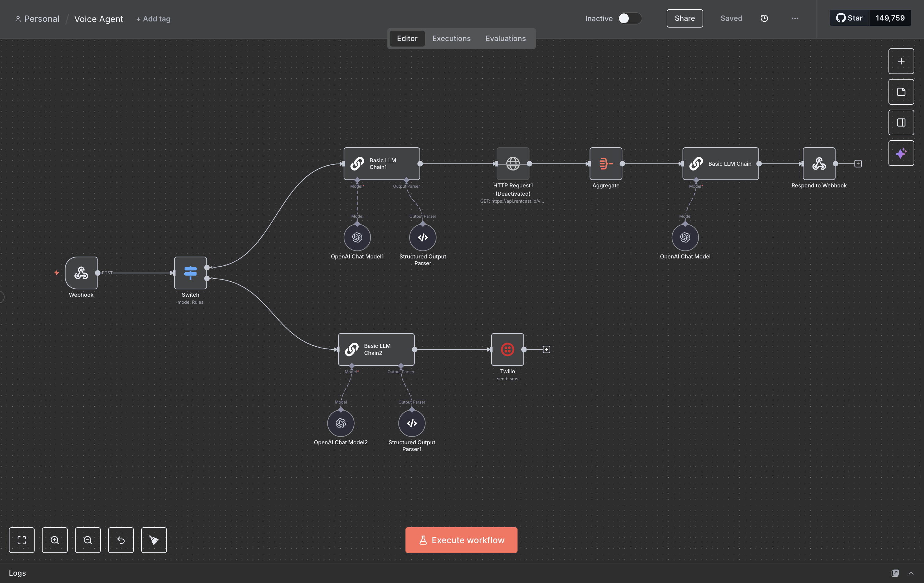Open the AI assistant sparkle button
This screenshot has height=583, width=924.
(901, 153)
